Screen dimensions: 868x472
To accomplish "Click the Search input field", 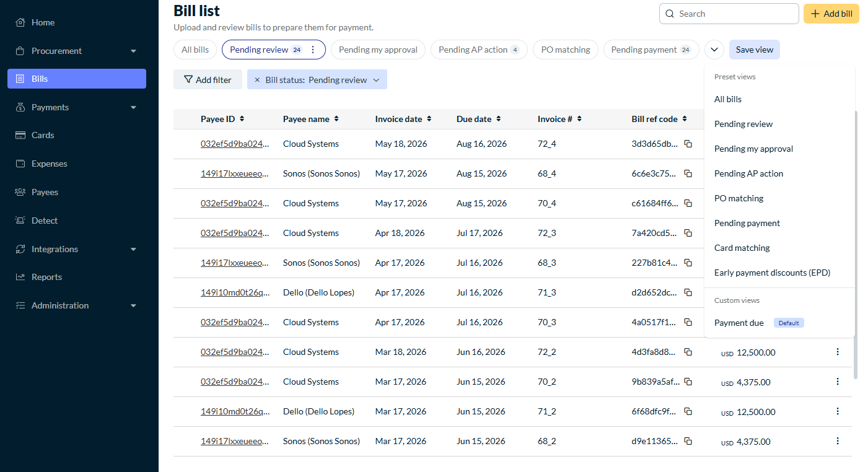I will pos(729,14).
